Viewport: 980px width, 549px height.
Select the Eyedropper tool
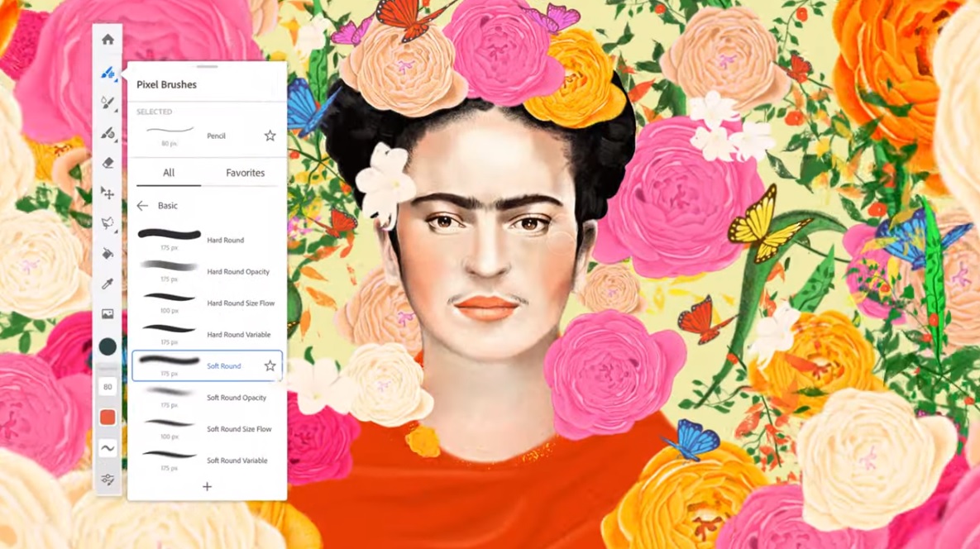(x=108, y=284)
